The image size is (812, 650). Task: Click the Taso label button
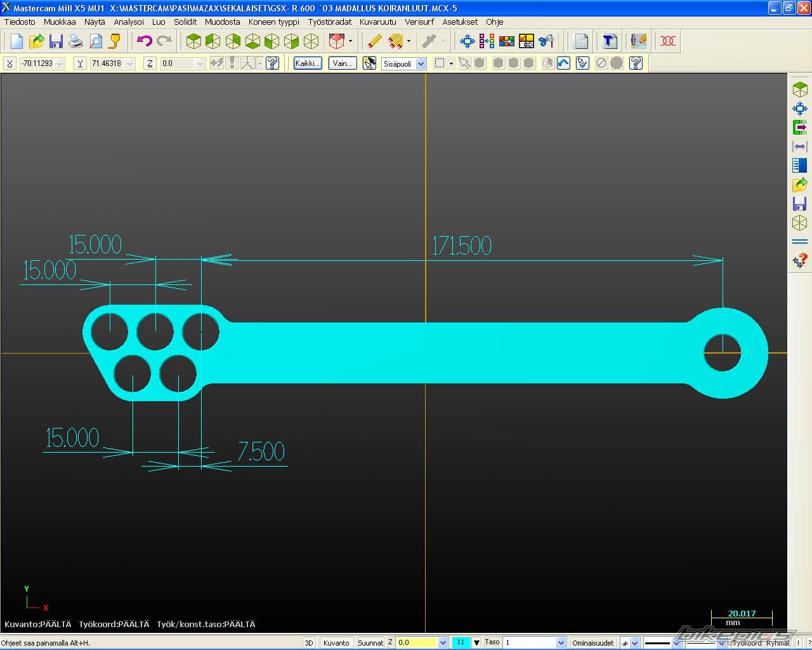[x=492, y=642]
